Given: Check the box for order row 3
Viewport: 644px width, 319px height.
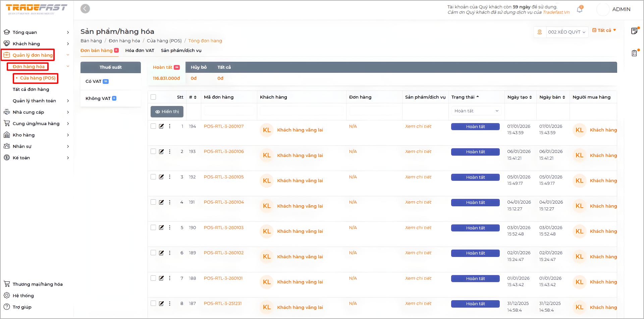Looking at the screenshot, I should 153,177.
